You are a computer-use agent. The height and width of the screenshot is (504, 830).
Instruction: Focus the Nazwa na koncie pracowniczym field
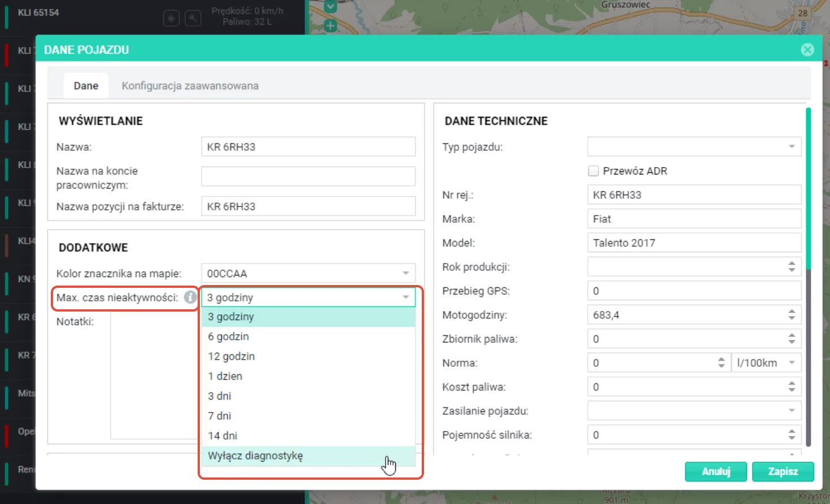pos(308,176)
